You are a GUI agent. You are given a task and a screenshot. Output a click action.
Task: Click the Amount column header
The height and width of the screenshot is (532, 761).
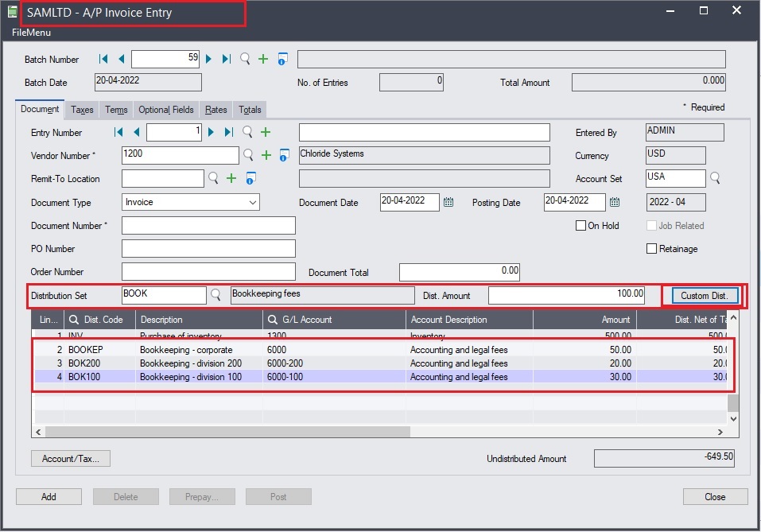pos(584,320)
